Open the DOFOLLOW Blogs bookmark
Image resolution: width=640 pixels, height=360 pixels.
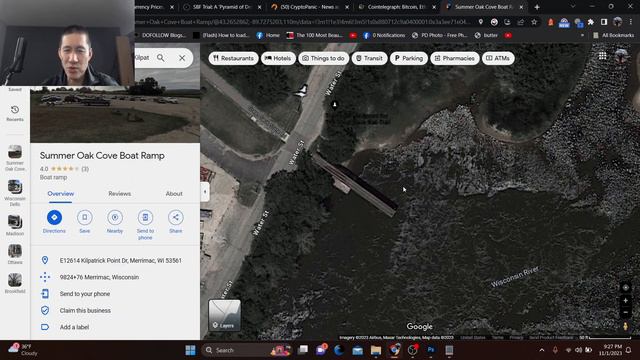coord(160,36)
